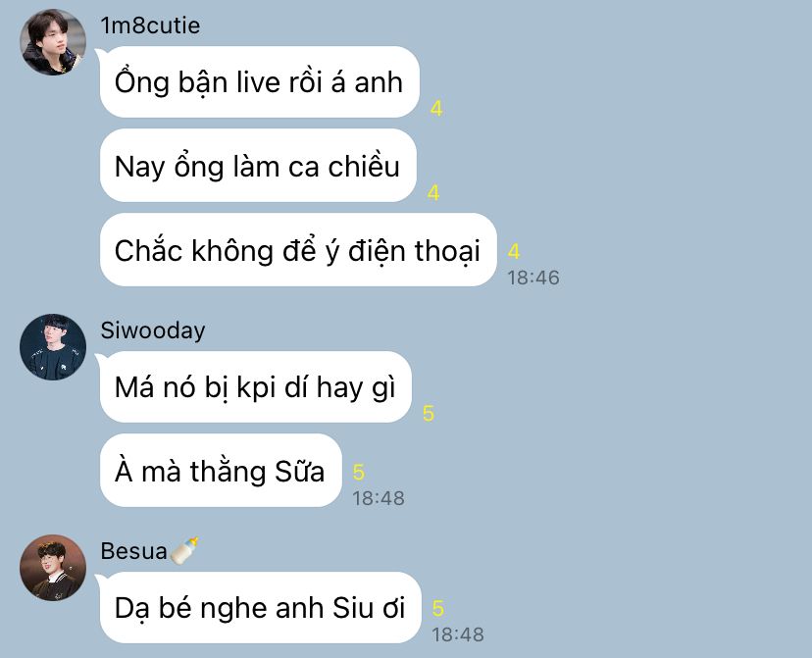Click the 18:46 timestamp

coord(533,278)
